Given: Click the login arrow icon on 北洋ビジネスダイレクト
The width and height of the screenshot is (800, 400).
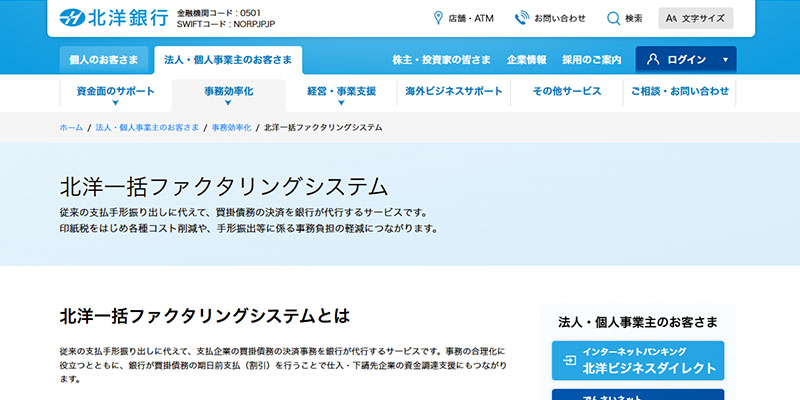Looking at the screenshot, I should [569, 361].
